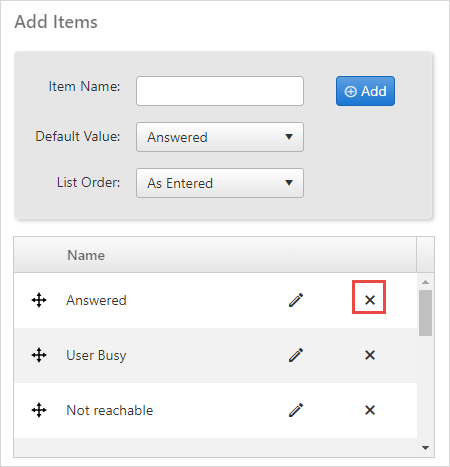The height and width of the screenshot is (467, 450).
Task: Focus the Item Name text field
Action: (x=220, y=91)
